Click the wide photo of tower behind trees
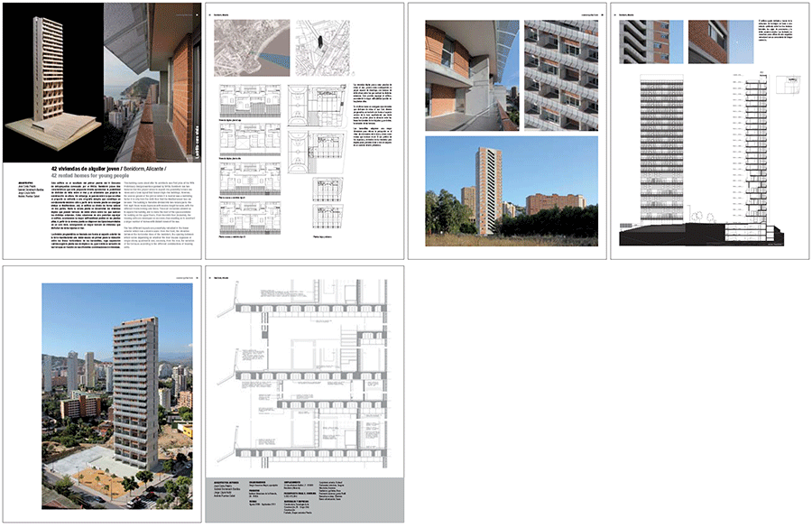The width and height of the screenshot is (812, 528). 512,191
